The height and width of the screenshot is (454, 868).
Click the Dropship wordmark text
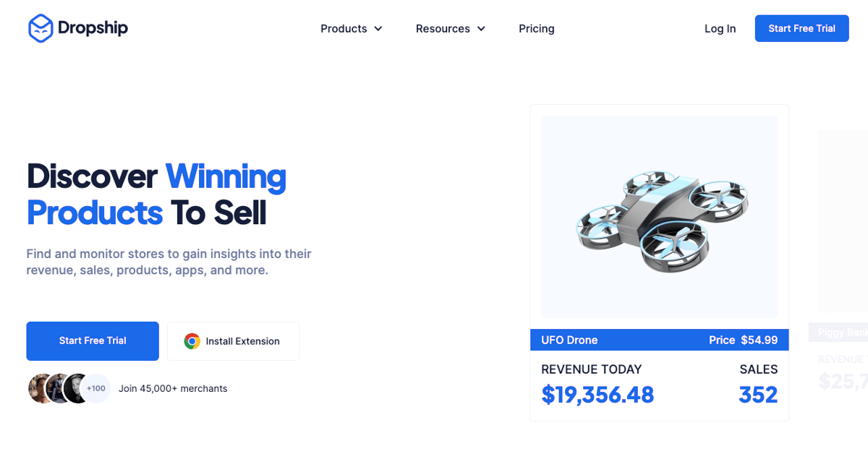tap(93, 28)
